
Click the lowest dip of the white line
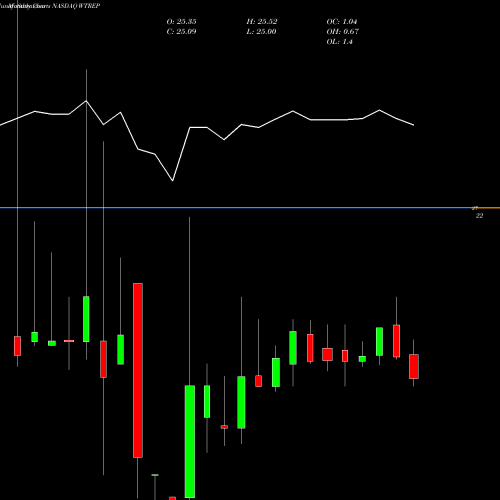173,181
